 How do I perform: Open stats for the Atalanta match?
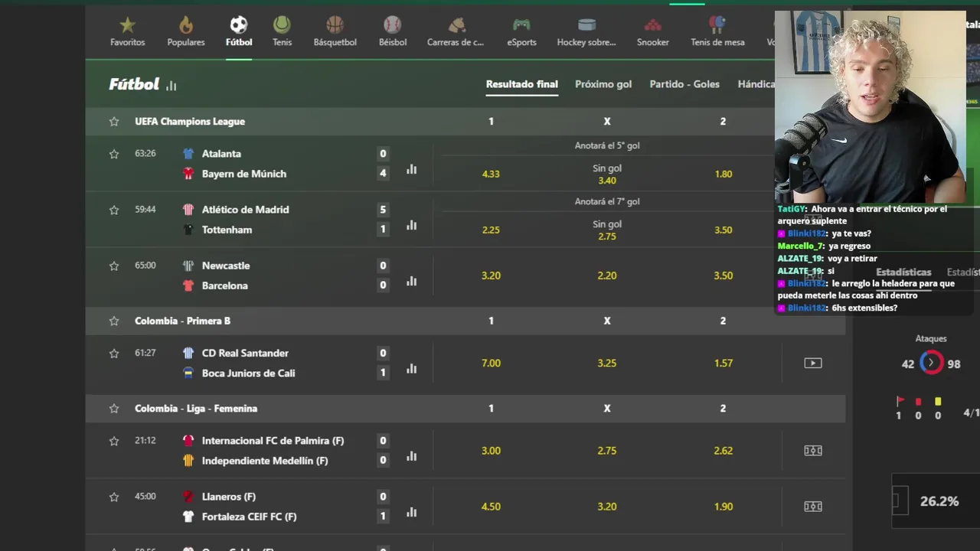[412, 169]
